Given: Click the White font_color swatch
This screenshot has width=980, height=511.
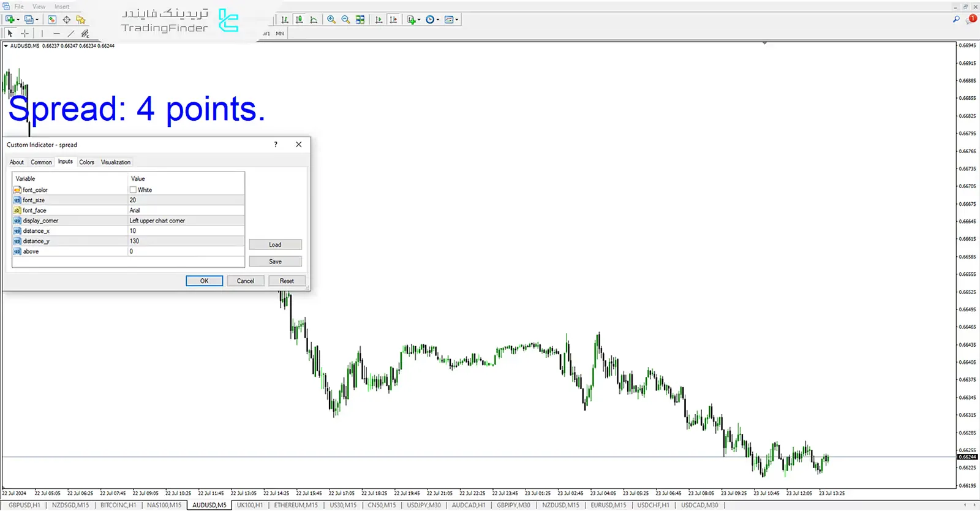Looking at the screenshot, I should pos(133,190).
